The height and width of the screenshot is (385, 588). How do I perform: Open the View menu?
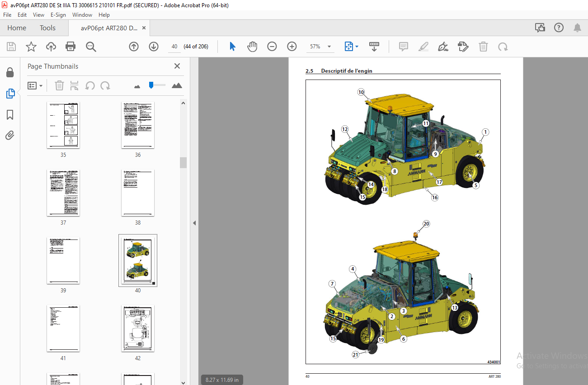point(38,15)
